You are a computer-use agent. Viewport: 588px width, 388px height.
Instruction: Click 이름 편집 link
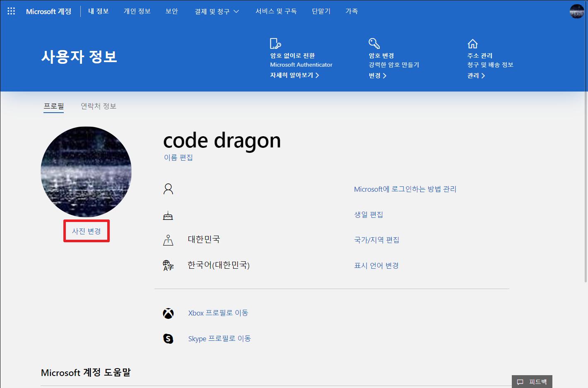[x=178, y=157]
